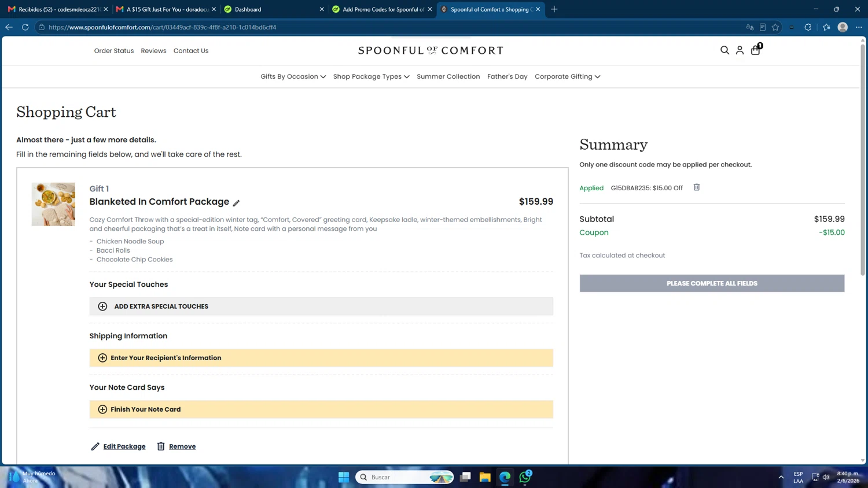Reload the page with refresh icon
The height and width of the screenshot is (488, 868).
[x=25, y=27]
